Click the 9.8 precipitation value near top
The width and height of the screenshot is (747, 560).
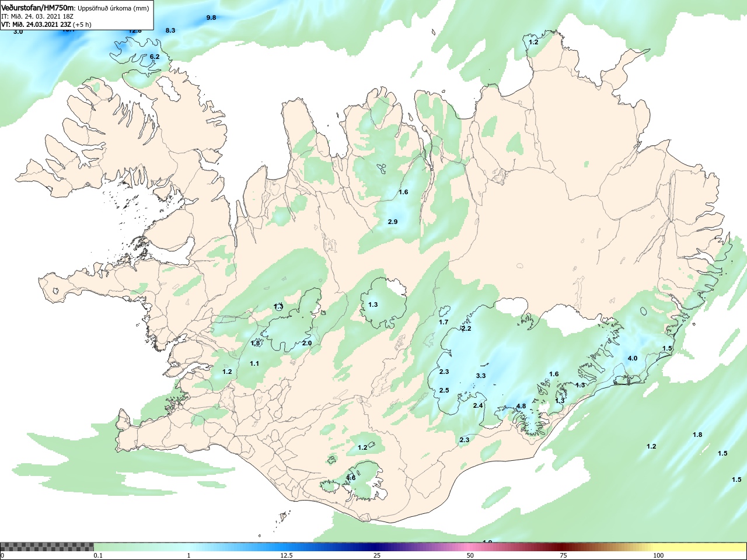click(x=211, y=17)
